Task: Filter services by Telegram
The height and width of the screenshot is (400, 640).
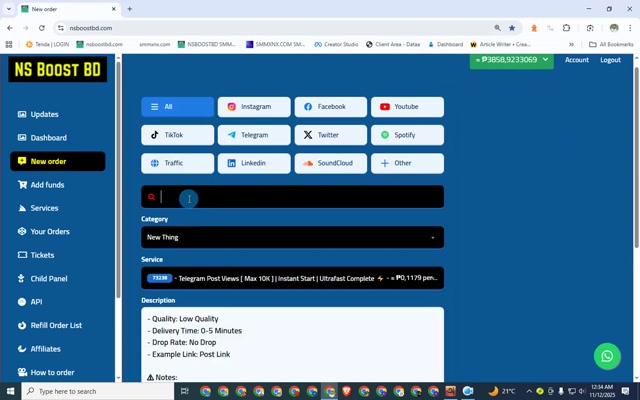Action: 254,135
